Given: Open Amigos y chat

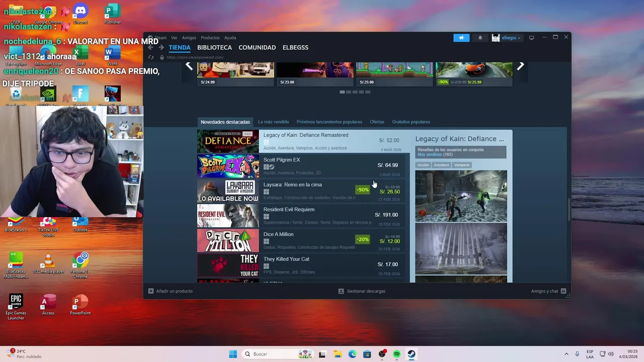Looking at the screenshot, I should pos(548,291).
